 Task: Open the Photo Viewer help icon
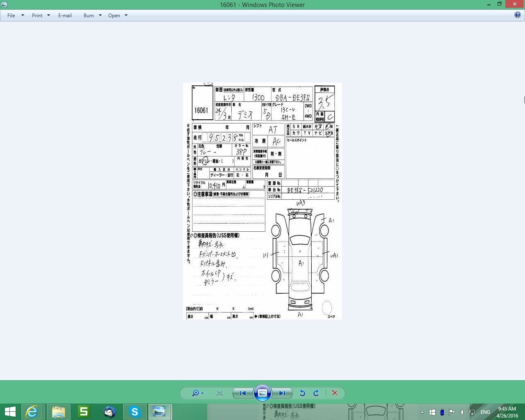click(518, 15)
